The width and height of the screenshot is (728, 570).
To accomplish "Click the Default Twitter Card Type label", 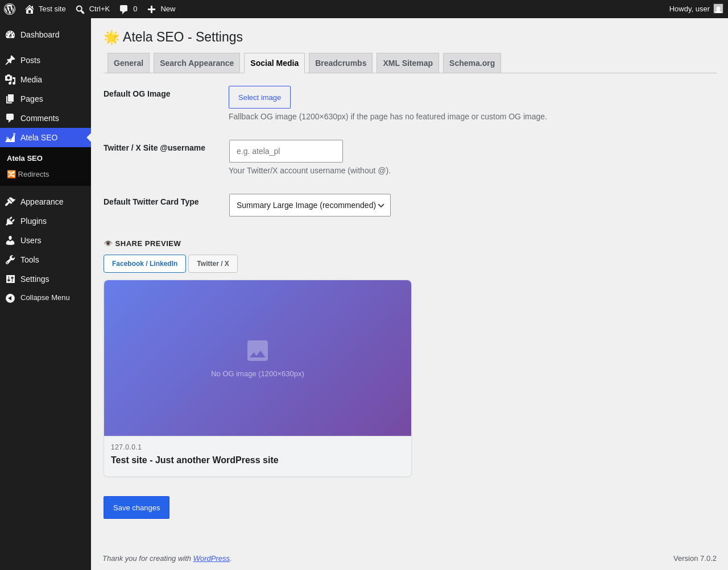I will 151,202.
